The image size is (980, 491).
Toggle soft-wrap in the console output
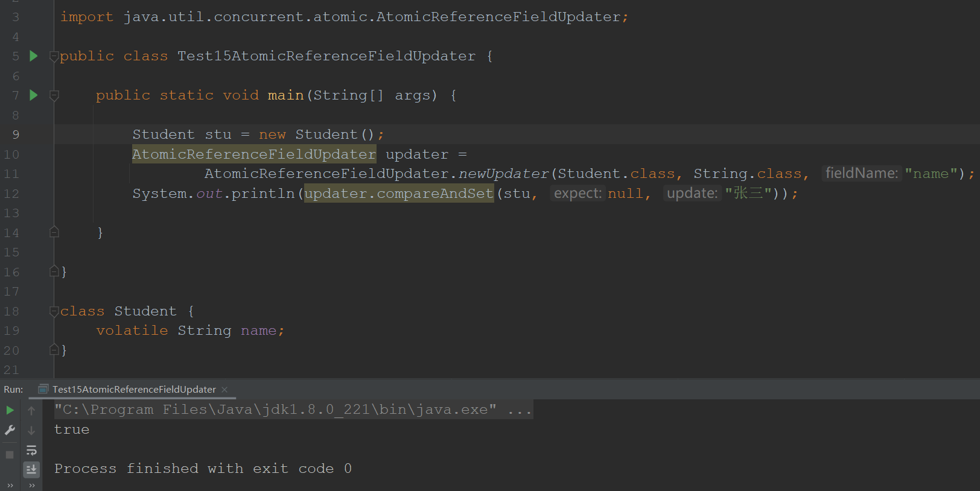(31, 450)
